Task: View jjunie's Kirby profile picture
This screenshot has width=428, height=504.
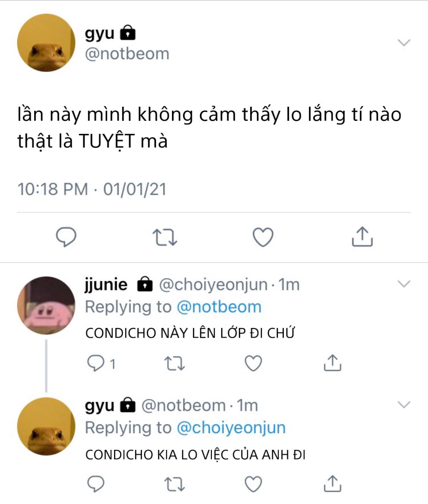Action: tap(46, 305)
